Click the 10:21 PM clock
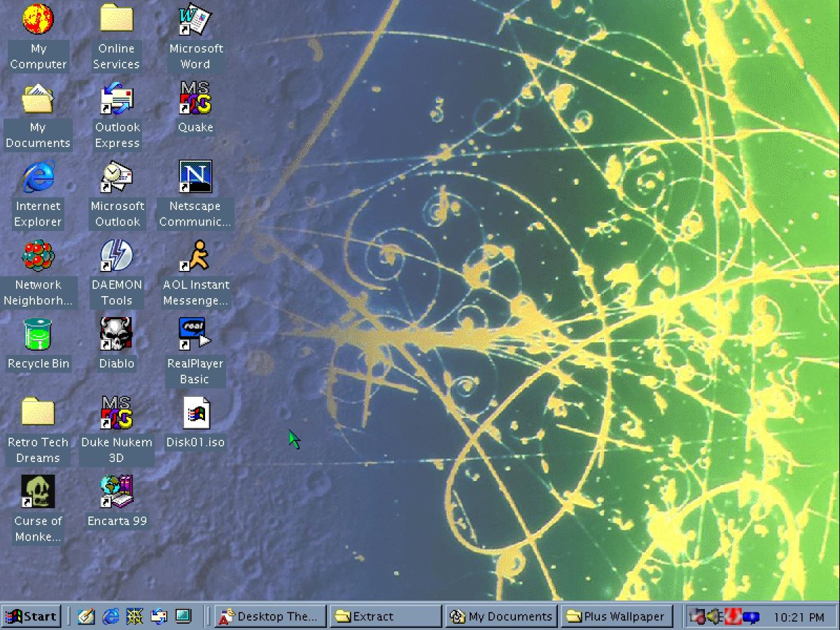Image resolution: width=840 pixels, height=630 pixels. (x=799, y=617)
